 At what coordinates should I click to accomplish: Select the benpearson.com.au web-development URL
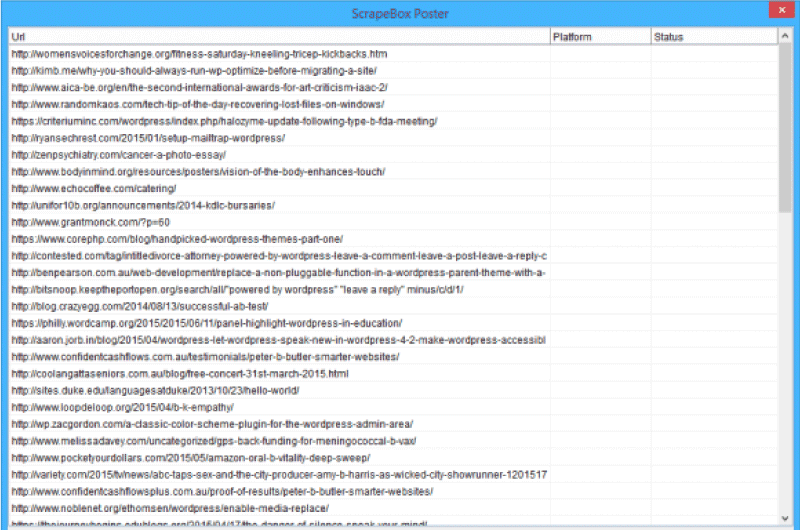(279, 273)
